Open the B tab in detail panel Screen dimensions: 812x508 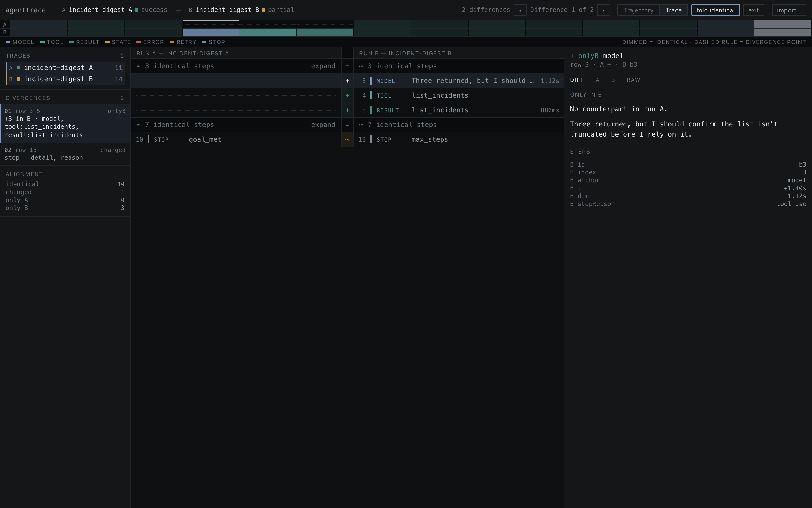(x=613, y=80)
